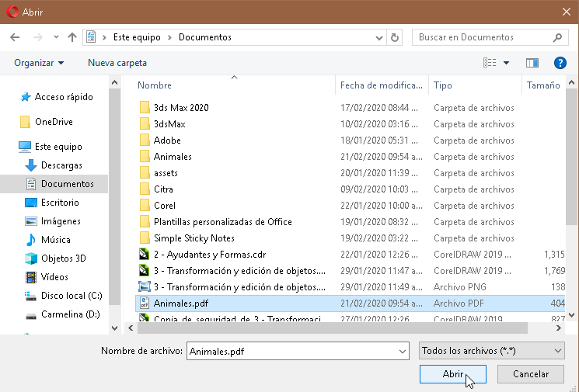Viewport: 579px width, 392px height.
Task: Select the Simple Sticky Notes folder icon
Action: (x=145, y=238)
